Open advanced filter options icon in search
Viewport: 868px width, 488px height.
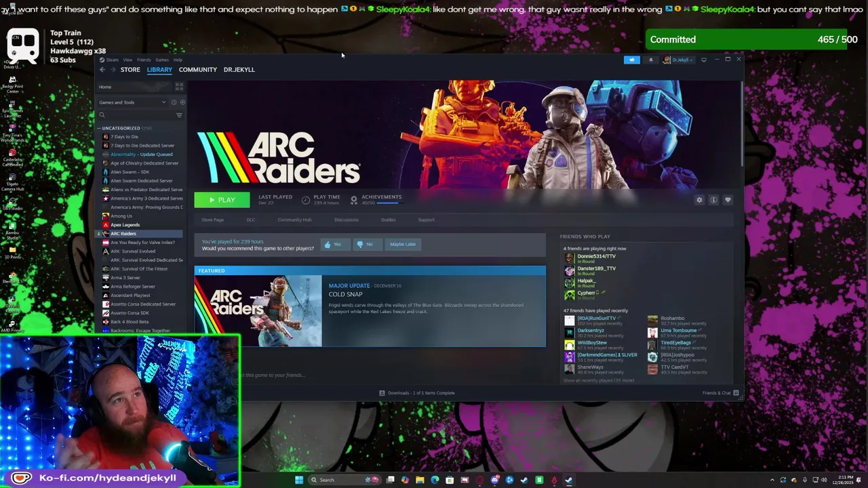[x=179, y=115]
